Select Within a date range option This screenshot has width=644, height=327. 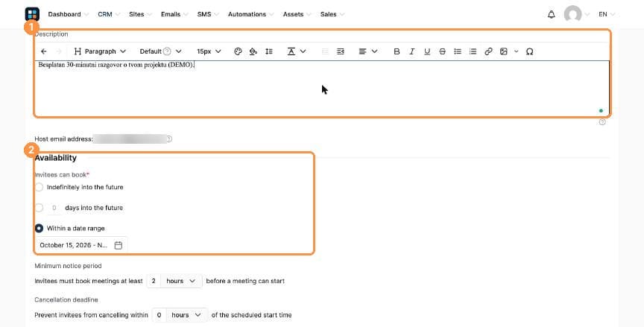coord(39,228)
